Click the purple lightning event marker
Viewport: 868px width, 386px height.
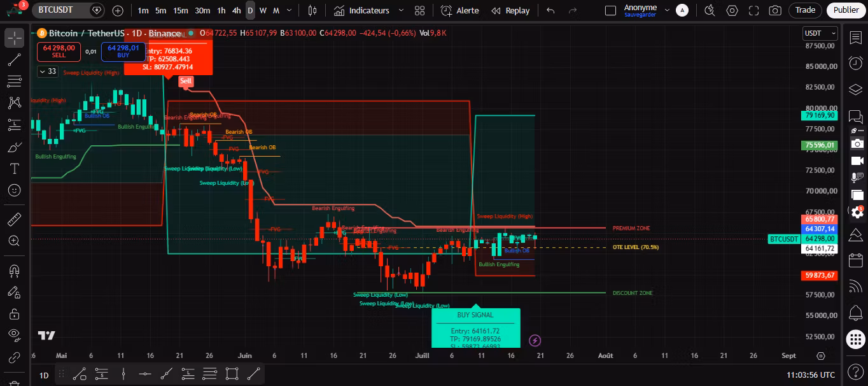click(535, 341)
